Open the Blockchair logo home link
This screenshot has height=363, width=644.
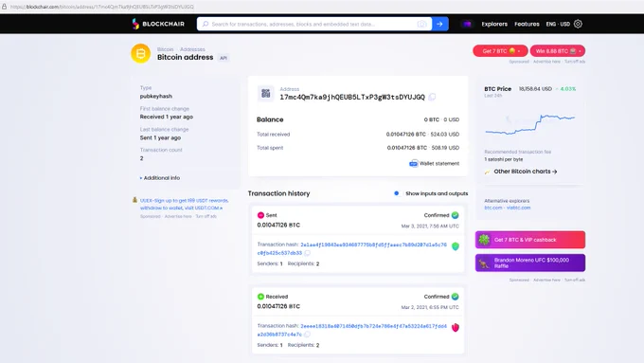point(158,24)
